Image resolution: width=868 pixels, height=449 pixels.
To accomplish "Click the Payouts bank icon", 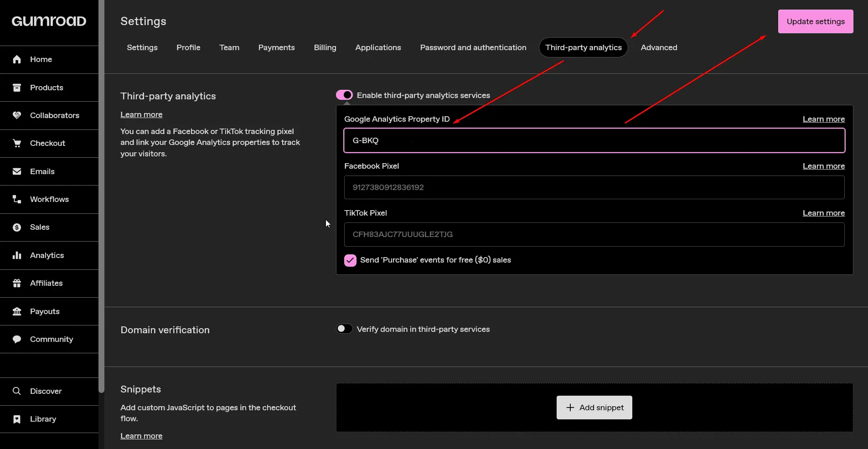I will pyautogui.click(x=17, y=311).
